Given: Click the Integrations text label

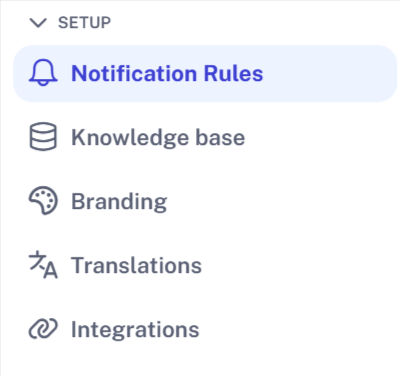Looking at the screenshot, I should pyautogui.click(x=135, y=330).
